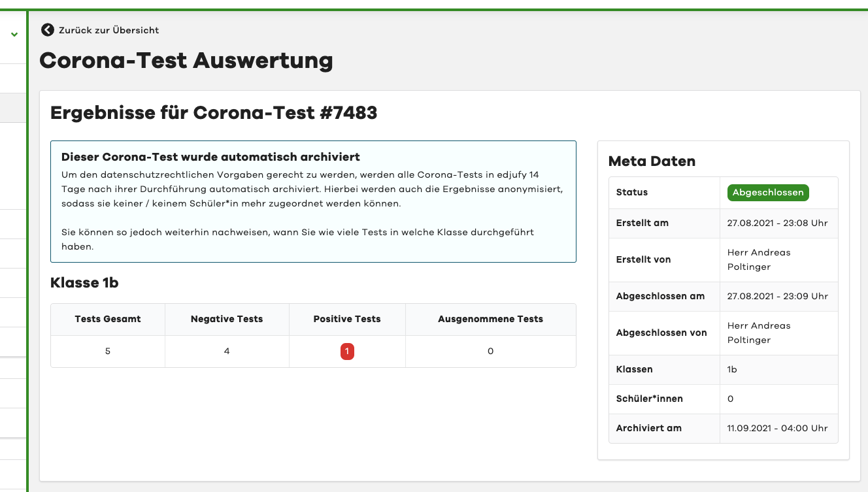Click the archiving notice box about Corona-Tests

click(x=313, y=201)
